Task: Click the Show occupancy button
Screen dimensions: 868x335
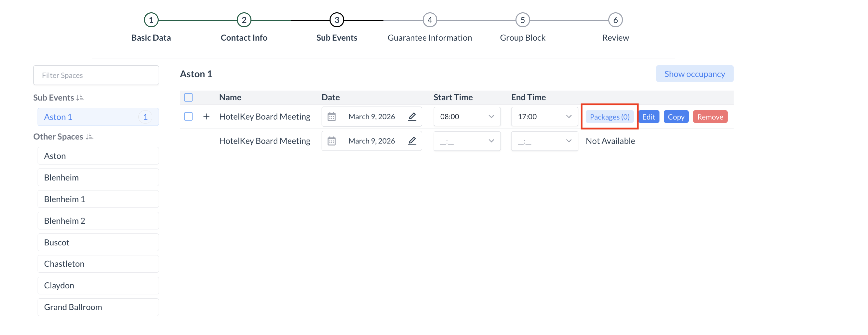Action: pos(694,74)
